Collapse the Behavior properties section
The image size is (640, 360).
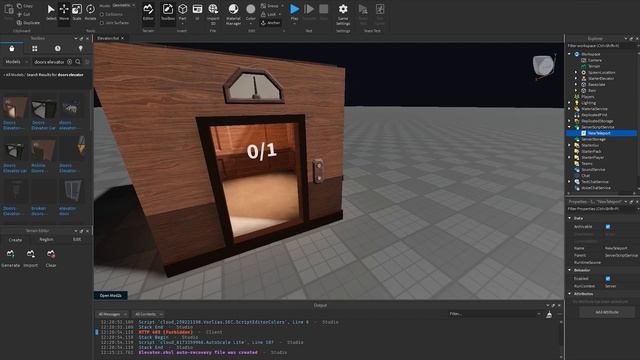(x=570, y=270)
